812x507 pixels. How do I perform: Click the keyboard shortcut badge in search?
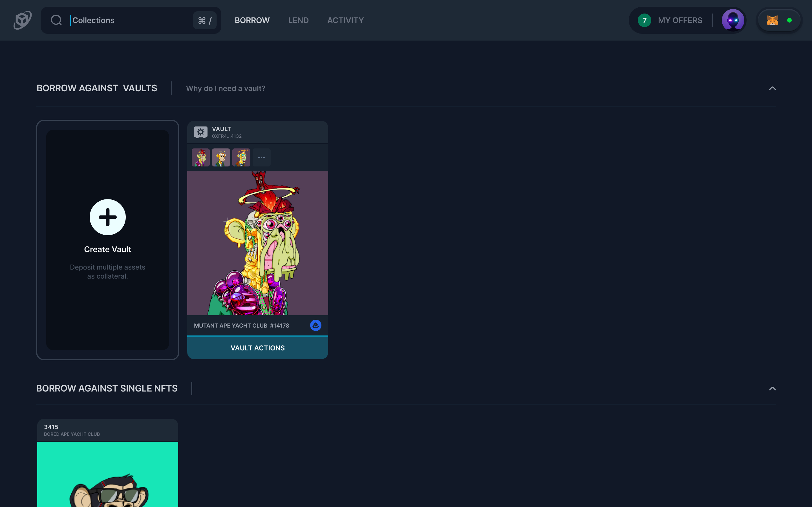pyautogui.click(x=205, y=21)
